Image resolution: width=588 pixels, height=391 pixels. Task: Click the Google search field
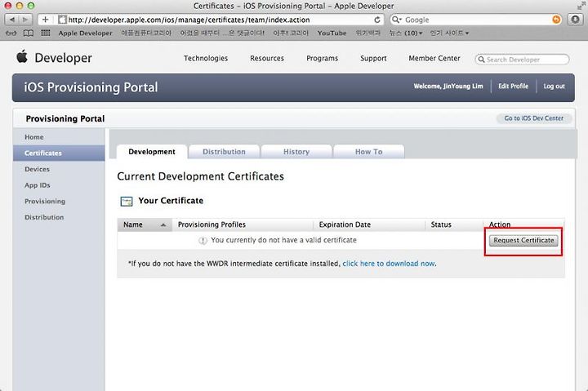476,20
